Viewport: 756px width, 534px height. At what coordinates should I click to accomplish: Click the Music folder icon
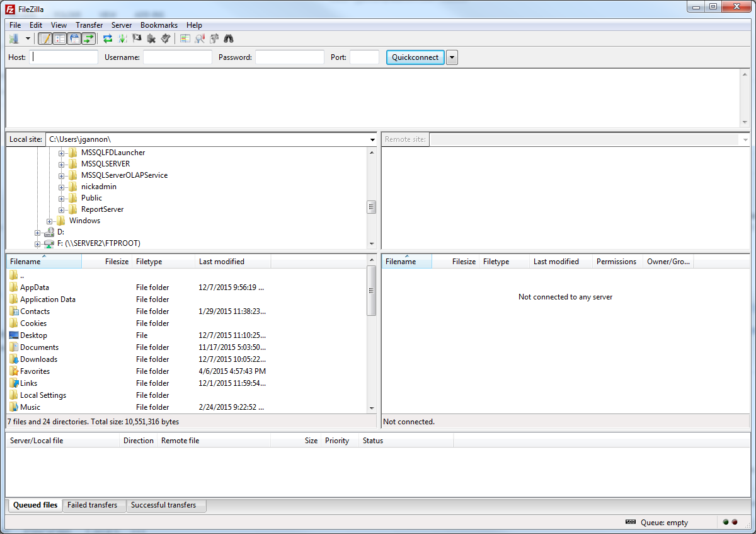coord(14,407)
